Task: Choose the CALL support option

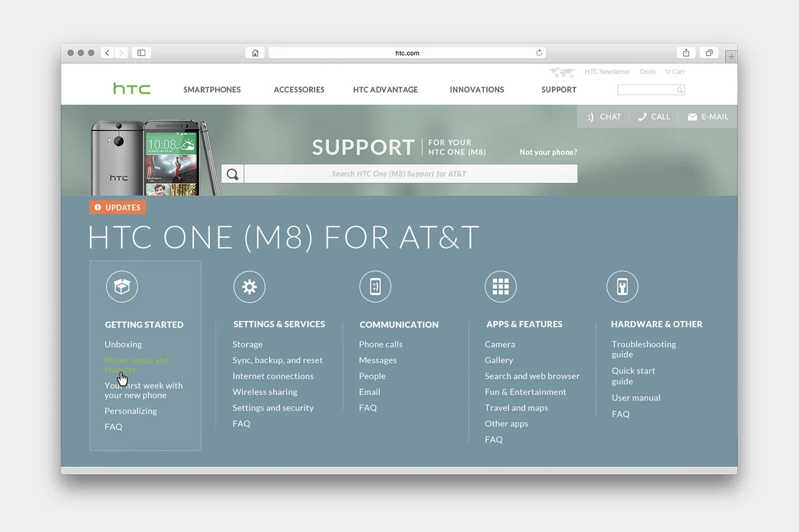Action: [654, 117]
